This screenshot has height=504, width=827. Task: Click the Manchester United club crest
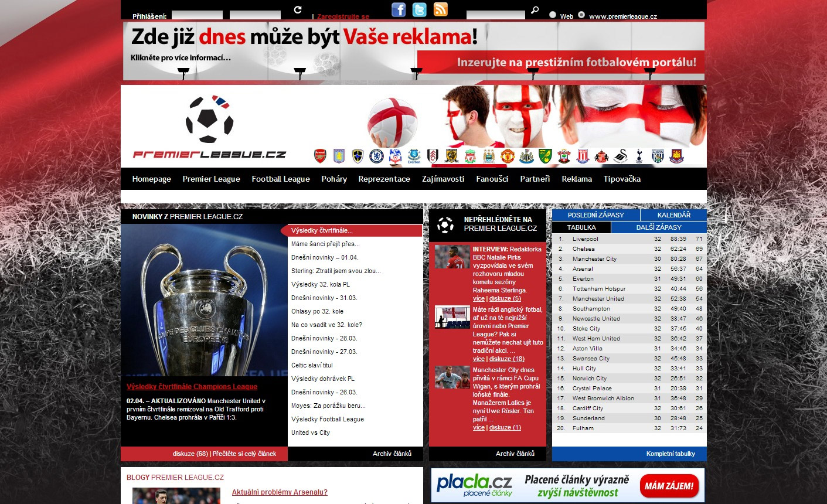[x=508, y=156]
